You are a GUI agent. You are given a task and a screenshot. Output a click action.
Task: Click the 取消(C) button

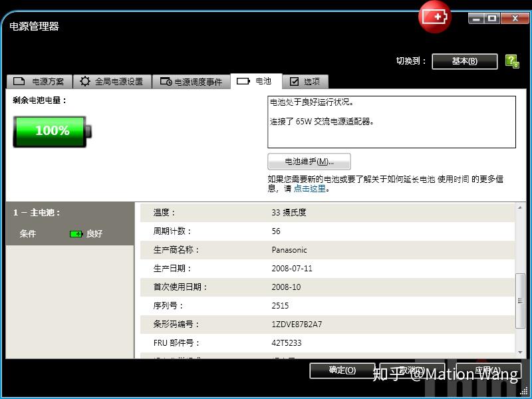pyautogui.click(x=412, y=370)
